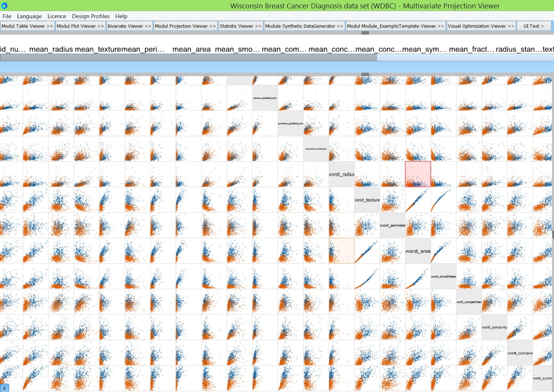Open Visual Optimization Viewer
The width and height of the screenshot is (554, 392).
(481, 26)
